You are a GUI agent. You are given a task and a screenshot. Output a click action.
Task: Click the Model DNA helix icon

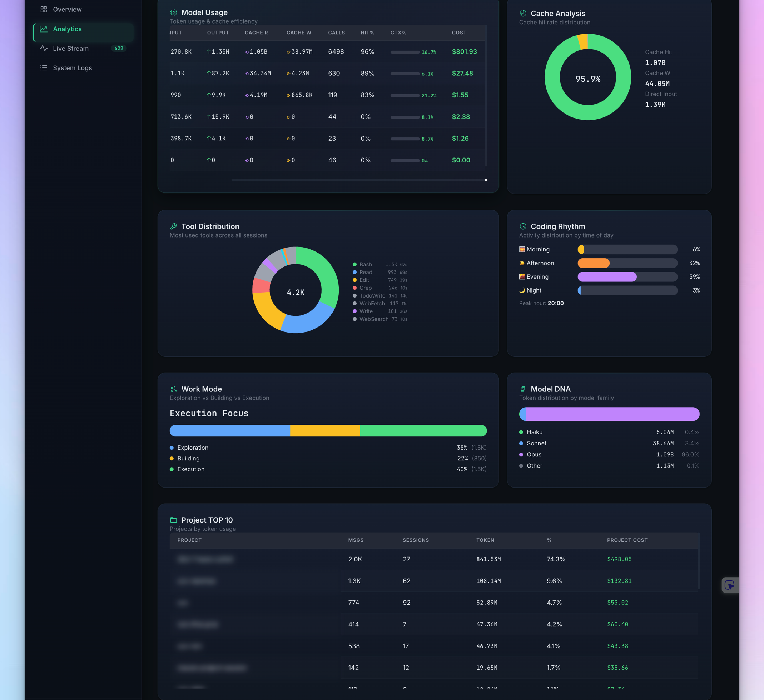pos(523,389)
